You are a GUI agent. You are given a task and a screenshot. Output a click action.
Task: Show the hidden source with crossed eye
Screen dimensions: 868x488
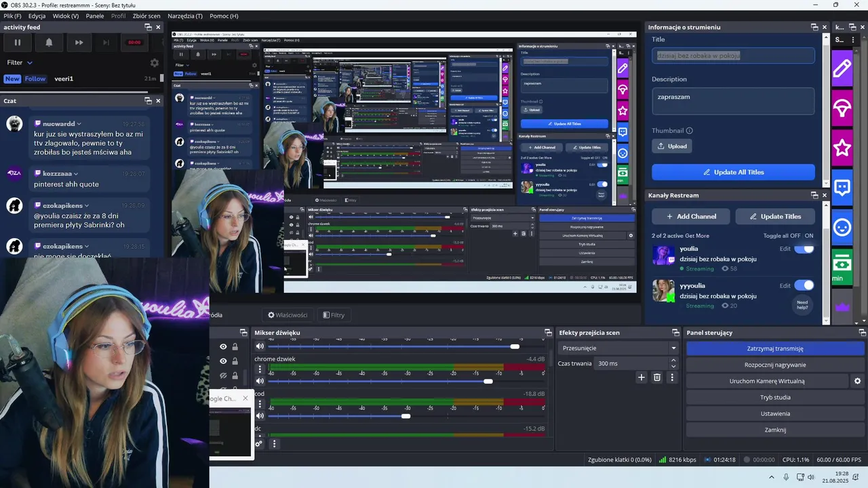click(223, 375)
